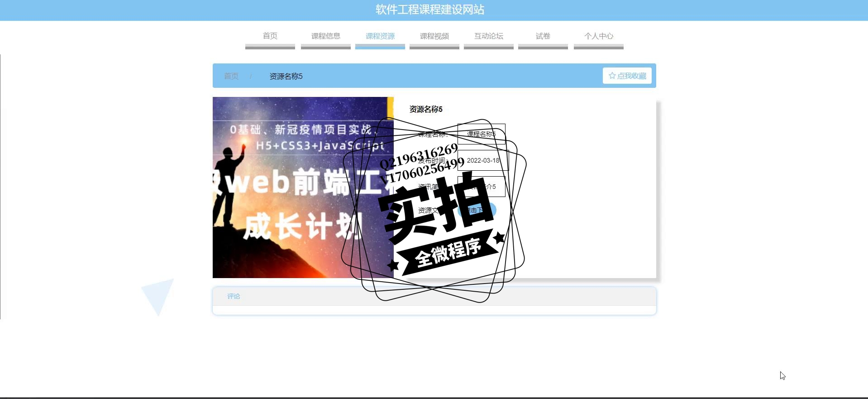Click the site title 软件工程课程建设网站
Screen dimensions: 868x399
430,10
